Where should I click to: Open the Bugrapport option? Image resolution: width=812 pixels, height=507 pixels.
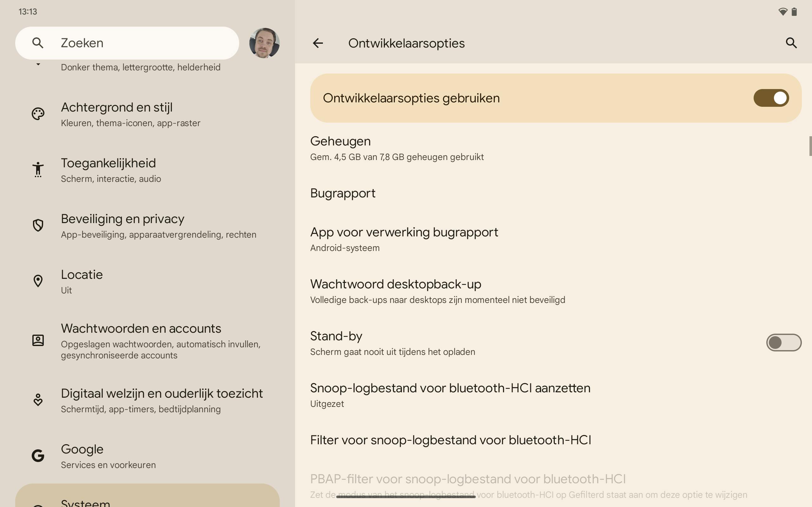click(343, 193)
